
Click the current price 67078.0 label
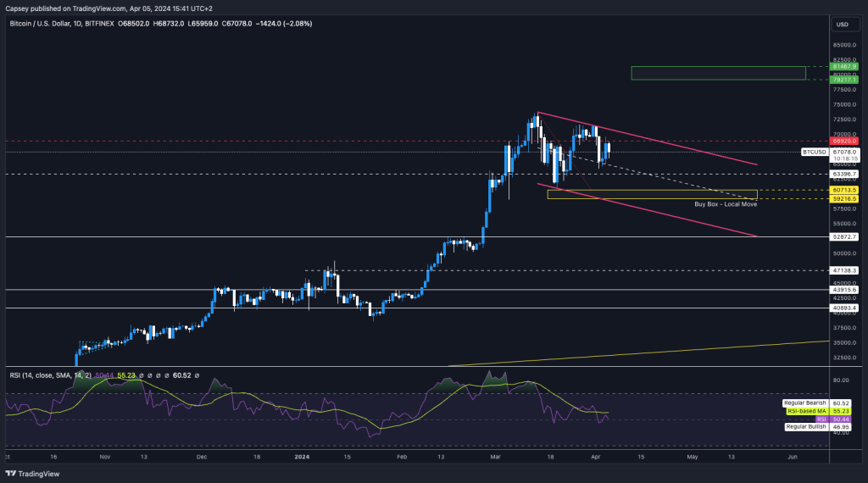(845, 152)
